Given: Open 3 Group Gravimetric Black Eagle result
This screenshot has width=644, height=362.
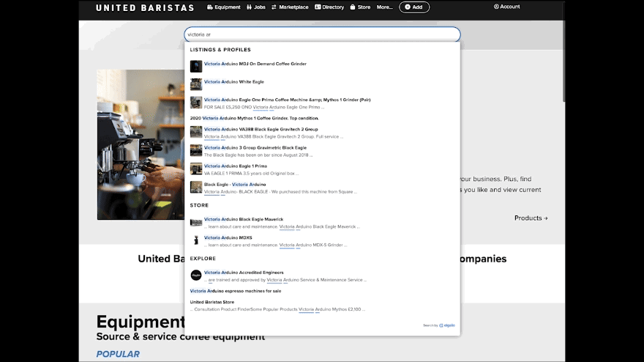Looking at the screenshot, I should click(255, 148).
